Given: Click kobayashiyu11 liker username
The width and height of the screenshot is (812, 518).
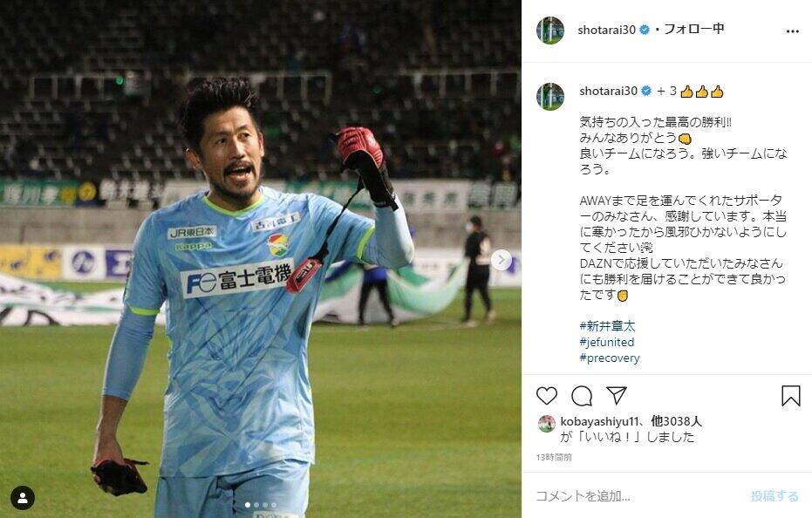Looking at the screenshot, I should (598, 422).
